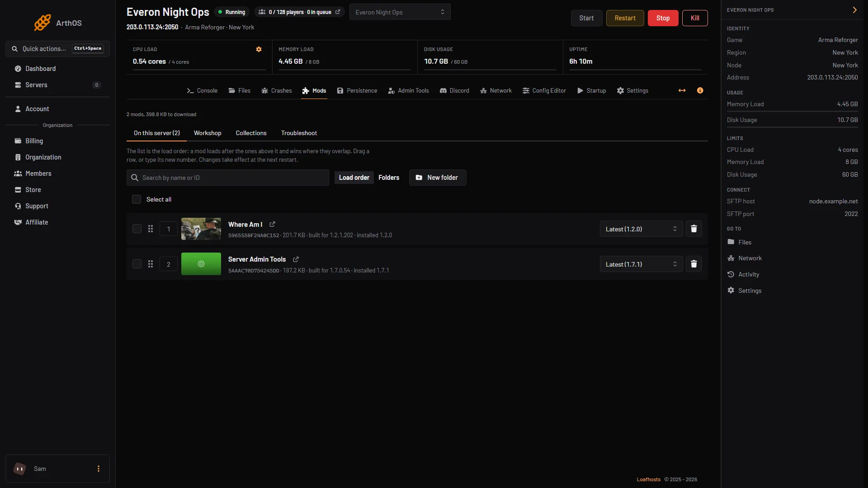This screenshot has width=868, height=488.
Task: Tick checkbox for Server Admin Tools mod
Action: pyautogui.click(x=137, y=264)
